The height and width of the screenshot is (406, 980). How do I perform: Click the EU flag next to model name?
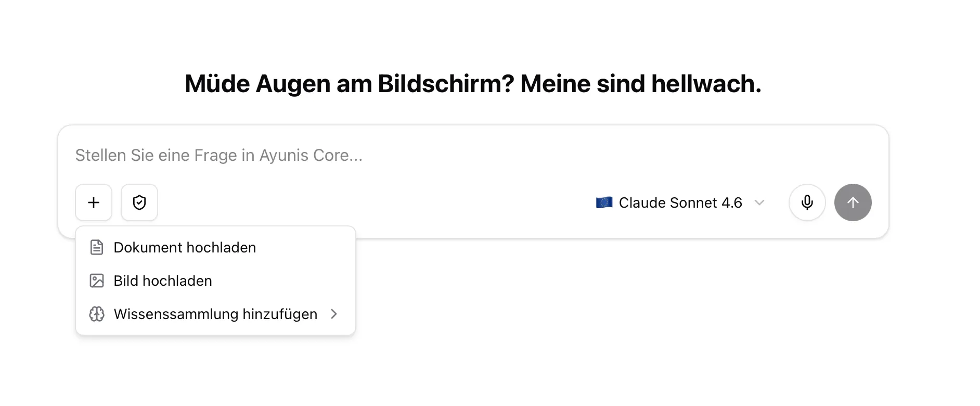tap(604, 202)
